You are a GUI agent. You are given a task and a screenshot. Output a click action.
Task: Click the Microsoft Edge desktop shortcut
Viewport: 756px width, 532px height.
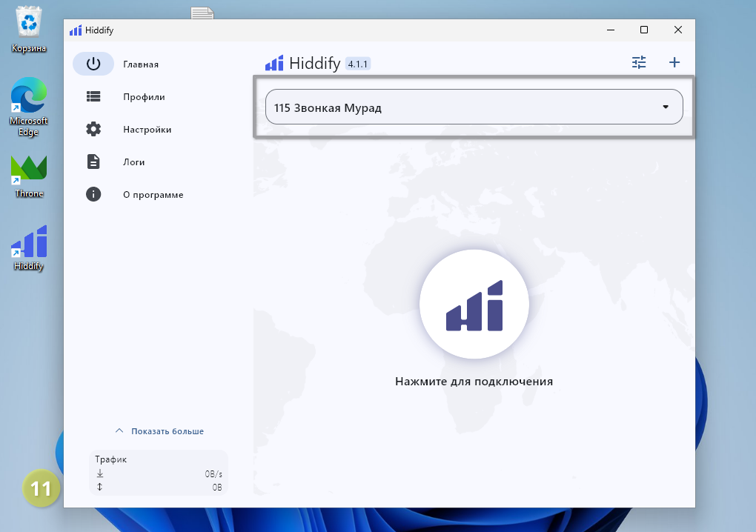[28, 107]
